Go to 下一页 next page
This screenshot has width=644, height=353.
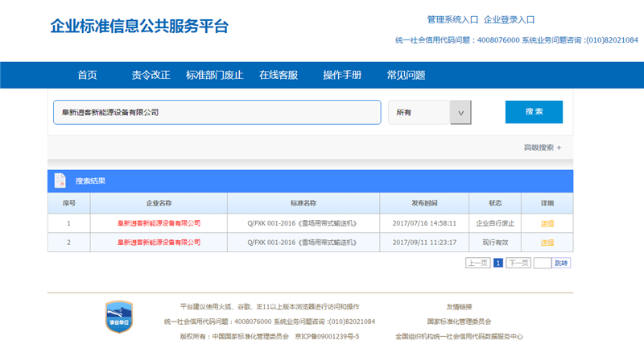pyautogui.click(x=518, y=263)
